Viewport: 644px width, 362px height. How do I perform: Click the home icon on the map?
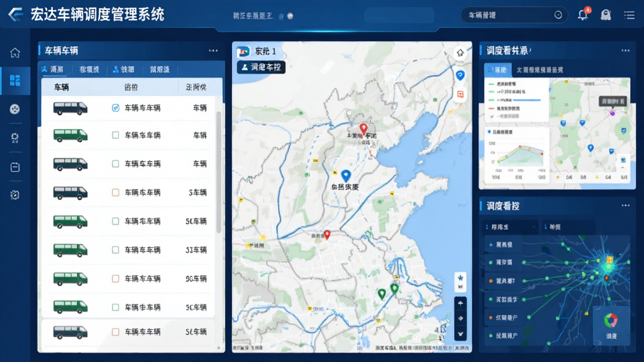click(460, 53)
